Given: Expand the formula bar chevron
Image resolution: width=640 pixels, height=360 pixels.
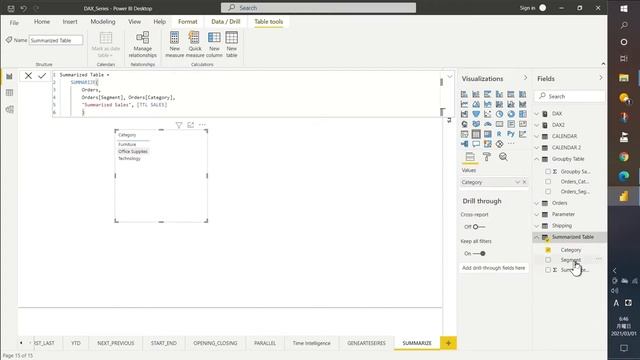Looking at the screenshot, I should tap(450, 76).
